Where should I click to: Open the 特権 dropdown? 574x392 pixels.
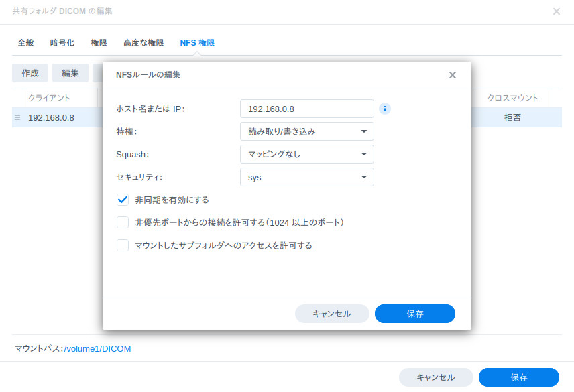(x=306, y=131)
